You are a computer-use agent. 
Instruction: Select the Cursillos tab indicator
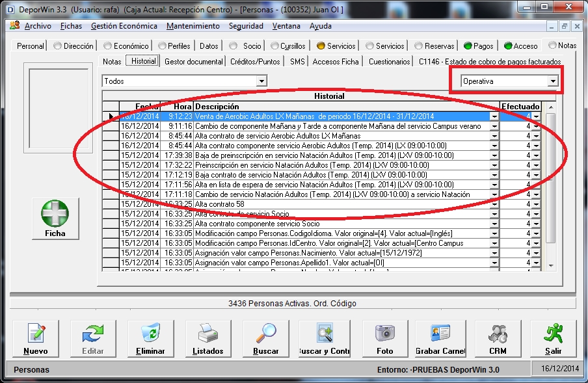coord(274,46)
